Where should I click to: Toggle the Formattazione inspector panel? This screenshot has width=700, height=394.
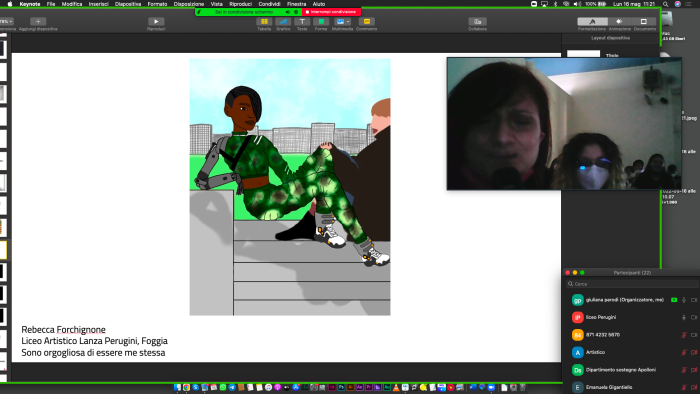592,21
